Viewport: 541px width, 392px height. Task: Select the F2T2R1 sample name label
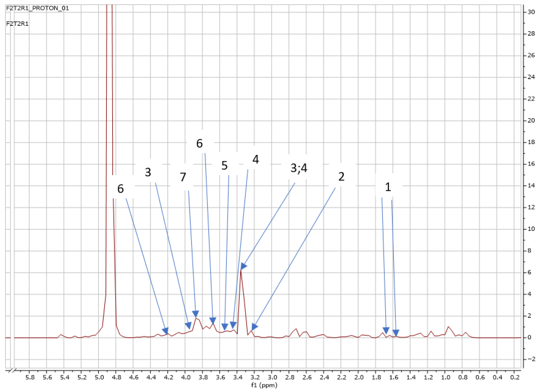tap(17, 24)
